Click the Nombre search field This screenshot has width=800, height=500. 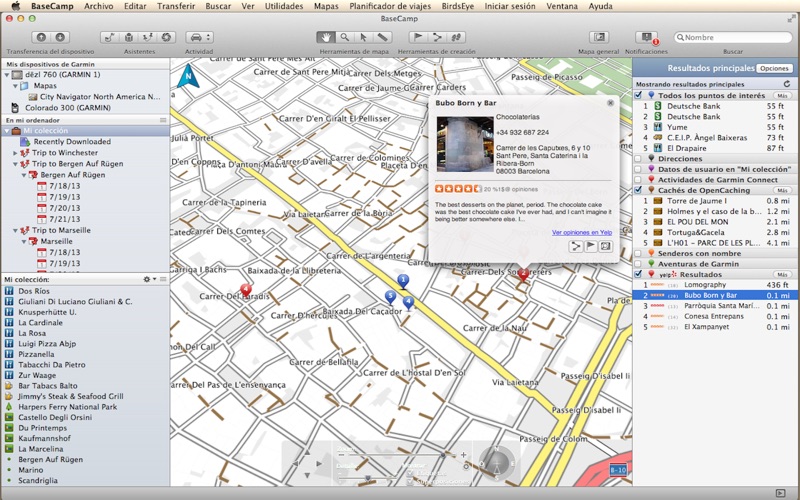point(733,37)
